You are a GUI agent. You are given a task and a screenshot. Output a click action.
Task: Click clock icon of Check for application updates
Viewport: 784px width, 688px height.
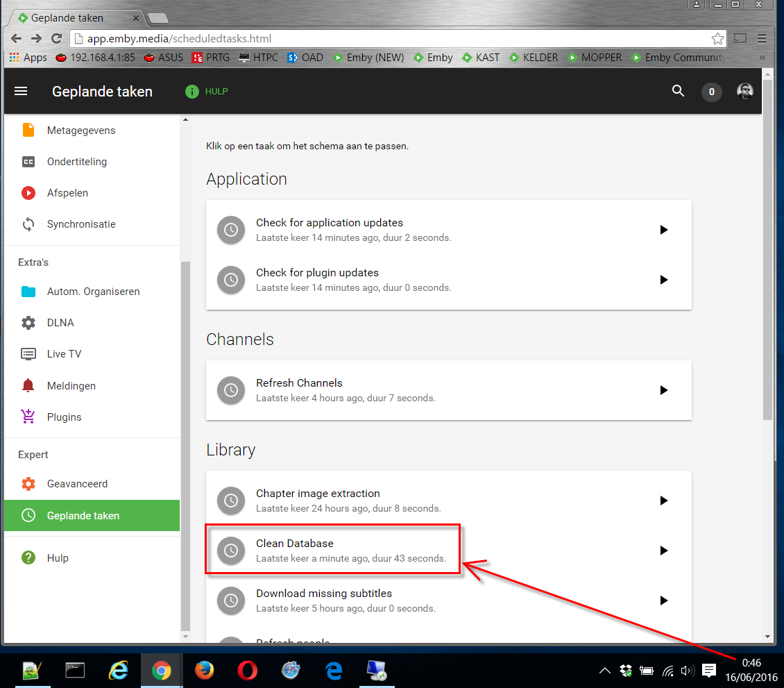pos(231,230)
